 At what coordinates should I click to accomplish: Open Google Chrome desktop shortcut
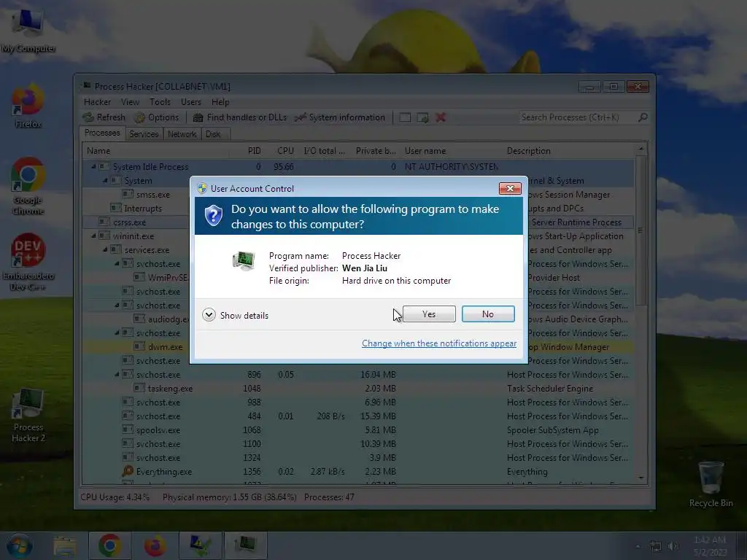pos(28,186)
